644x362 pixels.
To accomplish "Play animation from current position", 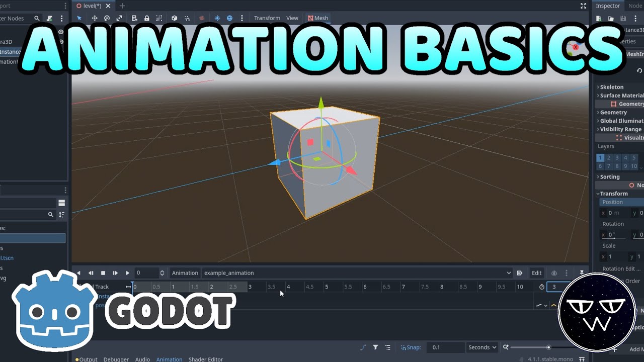I will click(x=127, y=273).
